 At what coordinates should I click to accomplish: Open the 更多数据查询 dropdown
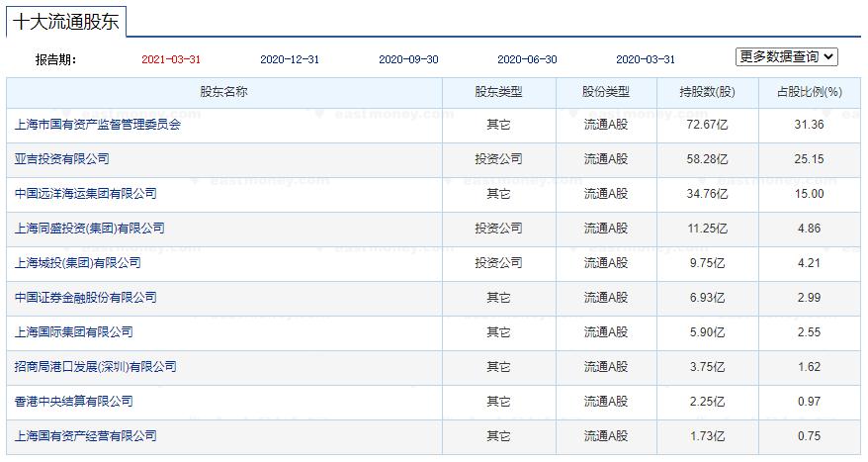[x=787, y=56]
